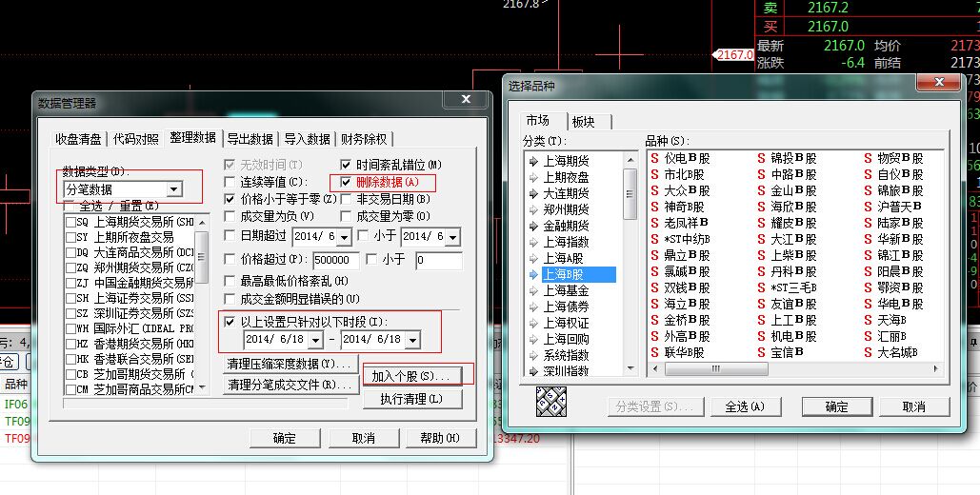980x495 pixels.
Task: Click 全选(A) in 选择品种 dialog
Action: click(x=745, y=406)
